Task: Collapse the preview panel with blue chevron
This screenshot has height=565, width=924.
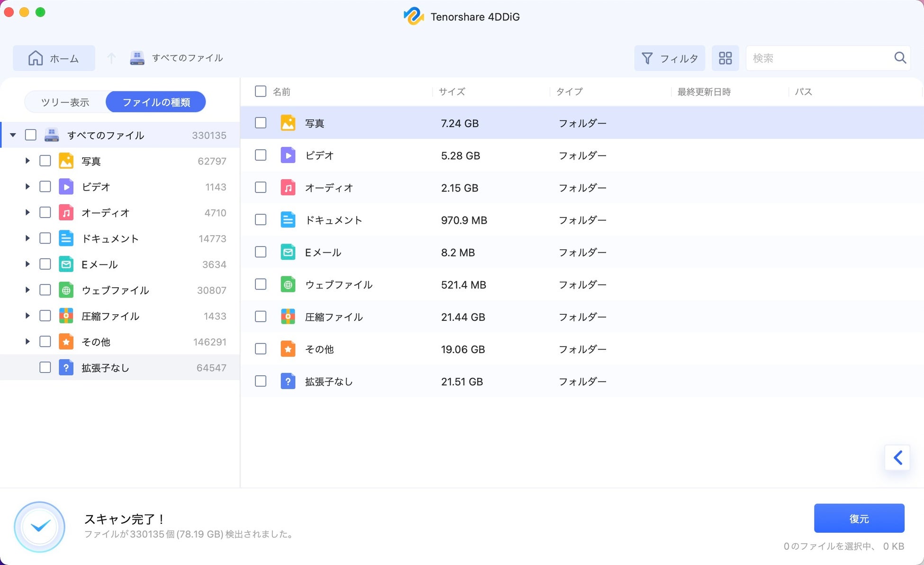Action: click(897, 457)
